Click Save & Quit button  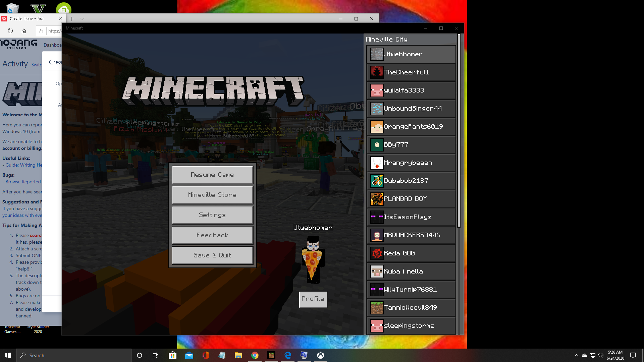tap(212, 255)
